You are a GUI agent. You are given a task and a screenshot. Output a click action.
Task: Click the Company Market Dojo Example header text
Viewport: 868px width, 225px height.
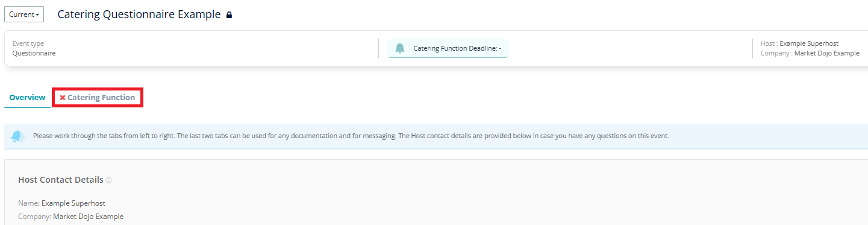[810, 53]
